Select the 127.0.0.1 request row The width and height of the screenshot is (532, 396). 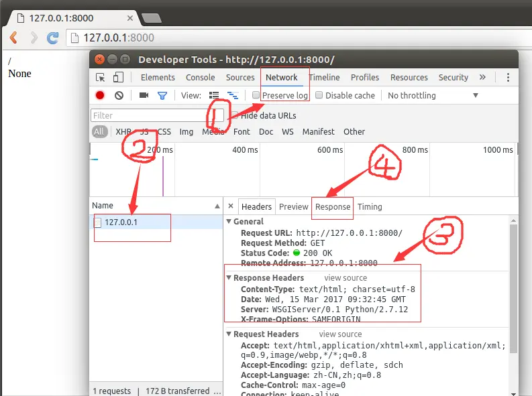156,222
